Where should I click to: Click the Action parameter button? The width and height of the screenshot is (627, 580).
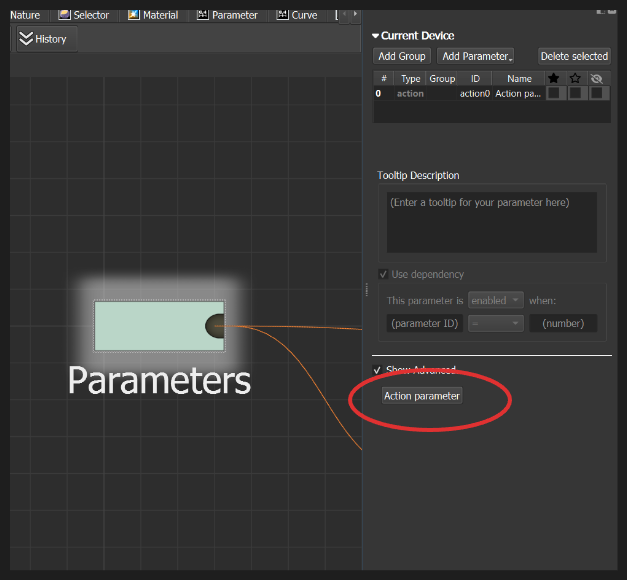click(x=422, y=396)
